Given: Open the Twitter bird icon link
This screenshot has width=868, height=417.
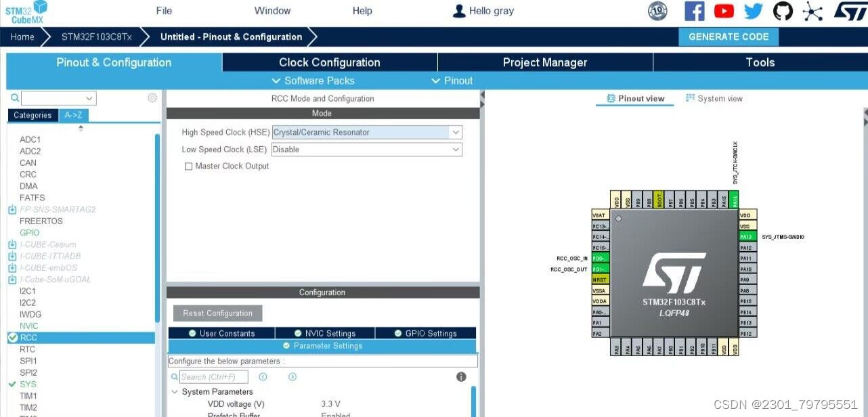Looking at the screenshot, I should (x=754, y=11).
